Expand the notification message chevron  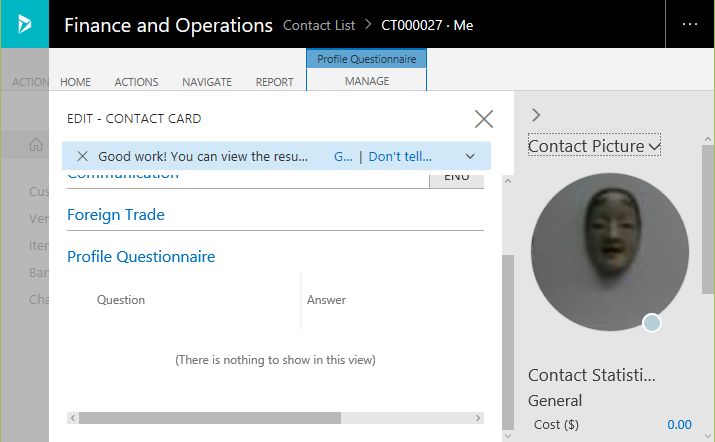click(x=470, y=156)
